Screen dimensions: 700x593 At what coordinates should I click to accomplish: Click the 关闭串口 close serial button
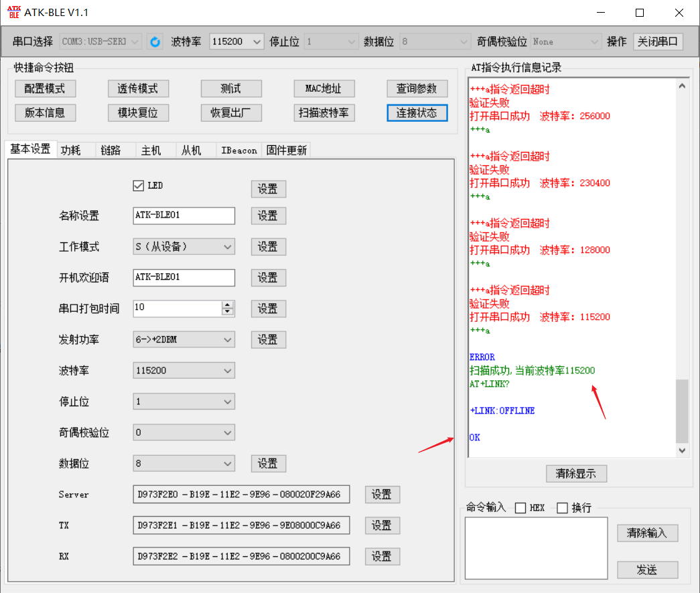[658, 41]
